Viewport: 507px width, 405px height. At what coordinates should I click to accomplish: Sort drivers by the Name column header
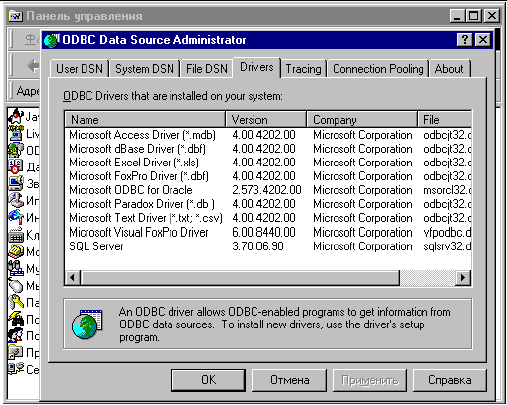pos(145,119)
